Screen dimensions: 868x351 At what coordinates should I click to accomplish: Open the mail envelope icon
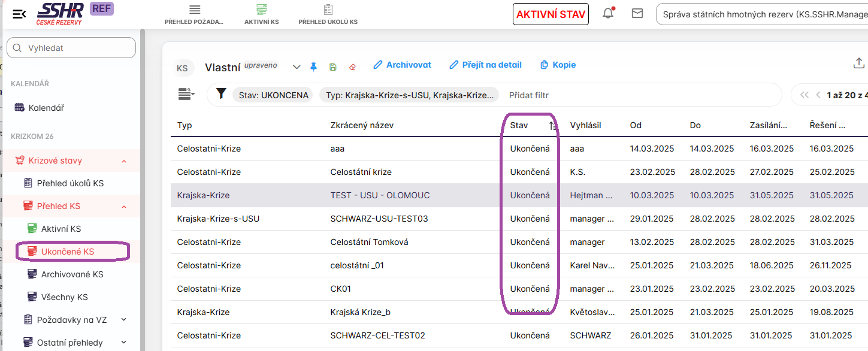tap(637, 13)
